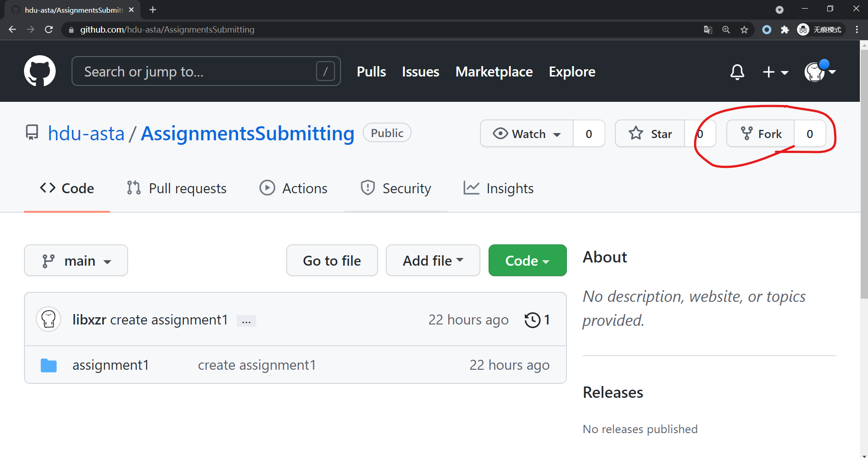Open the notifications bell

[x=737, y=72]
